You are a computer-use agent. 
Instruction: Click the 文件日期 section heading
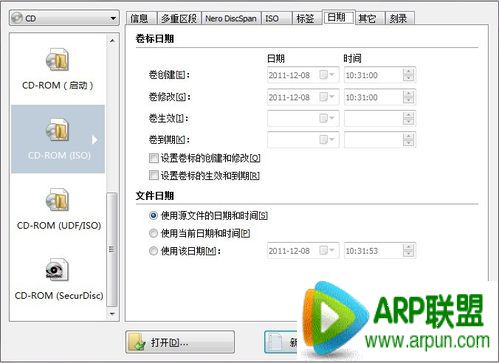(x=155, y=195)
